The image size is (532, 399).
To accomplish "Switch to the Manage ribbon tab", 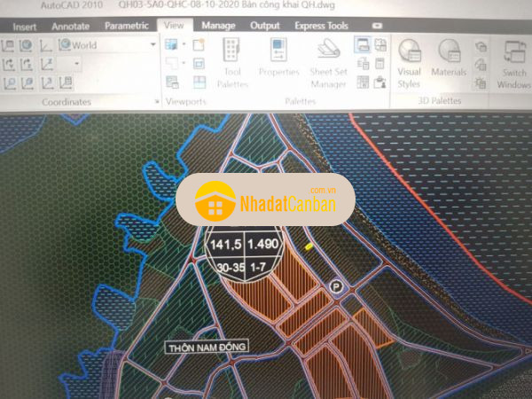I will tap(218, 26).
